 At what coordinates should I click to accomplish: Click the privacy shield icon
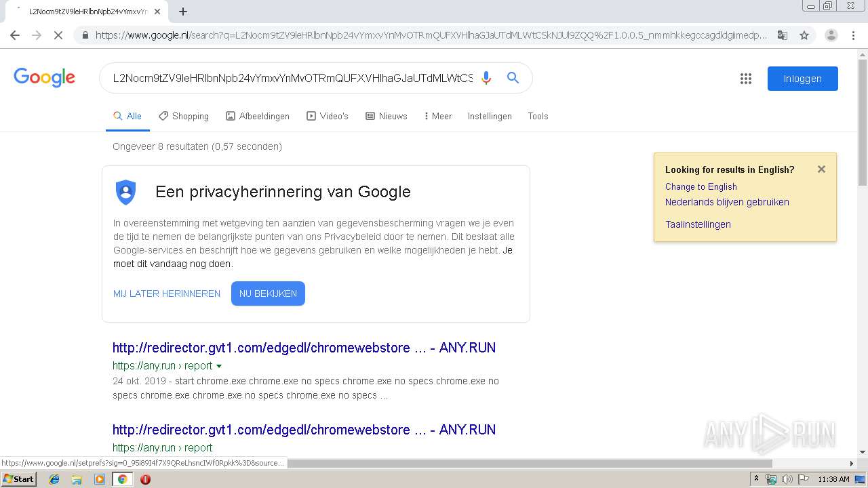[126, 192]
